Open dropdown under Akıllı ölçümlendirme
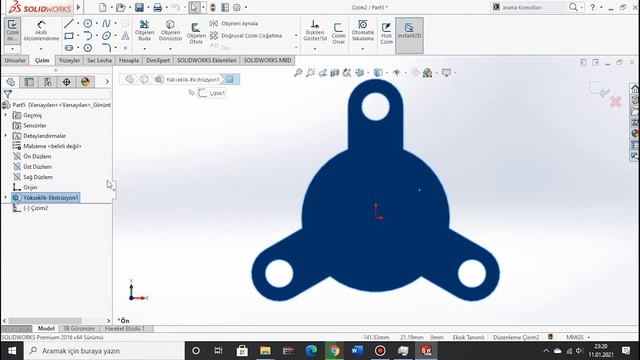This screenshot has height=360, width=640. 41,48
